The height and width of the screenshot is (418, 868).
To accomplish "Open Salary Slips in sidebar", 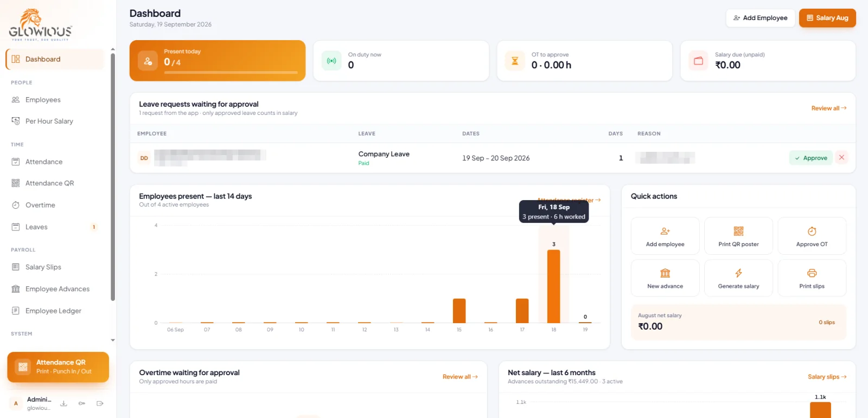I will point(55,267).
